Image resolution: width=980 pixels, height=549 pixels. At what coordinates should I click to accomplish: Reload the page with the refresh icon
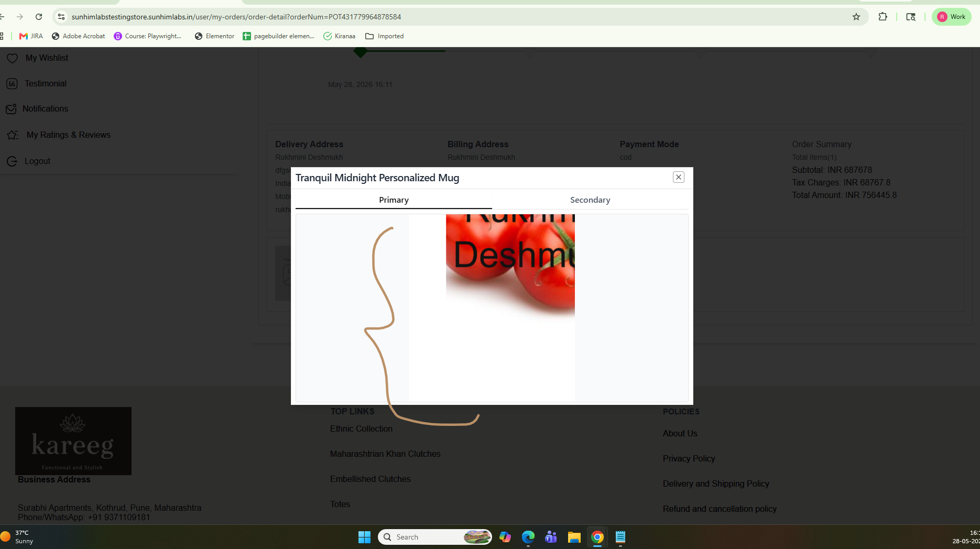pos(39,17)
